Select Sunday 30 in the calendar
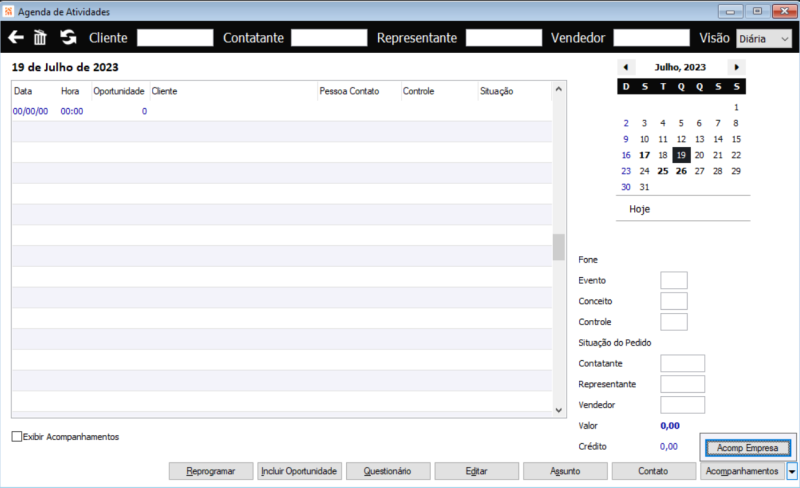 (626, 187)
